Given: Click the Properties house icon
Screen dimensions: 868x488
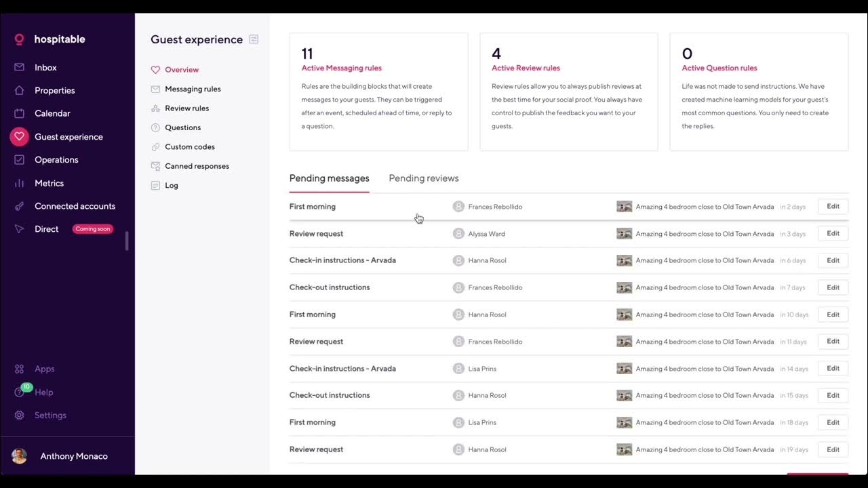Looking at the screenshot, I should [20, 91].
